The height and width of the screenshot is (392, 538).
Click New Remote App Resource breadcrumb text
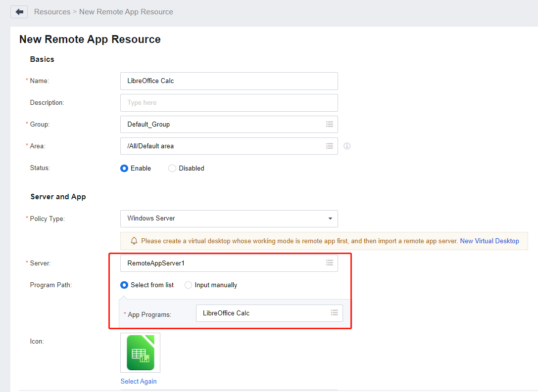pos(126,12)
